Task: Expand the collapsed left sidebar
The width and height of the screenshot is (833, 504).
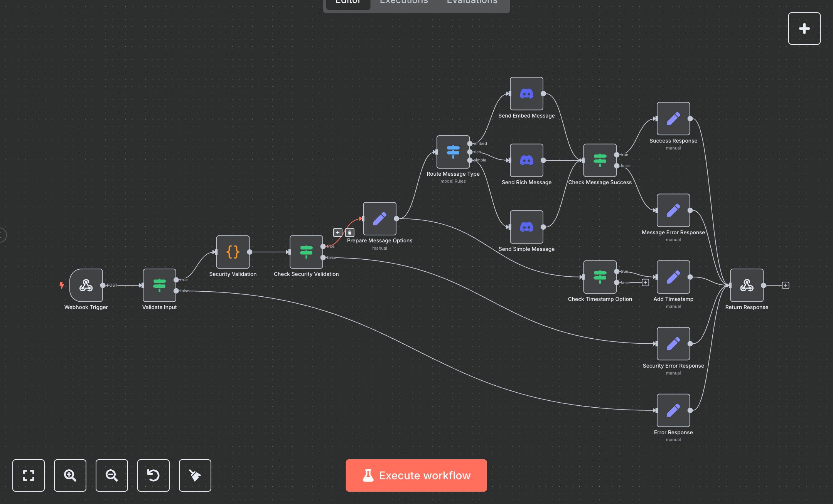Action: (2, 235)
